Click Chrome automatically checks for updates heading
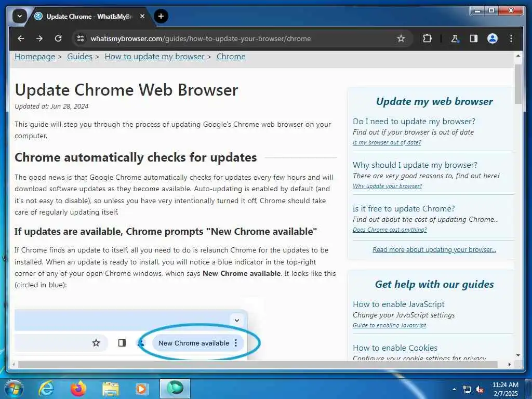This screenshot has width=532, height=399. pos(136,157)
